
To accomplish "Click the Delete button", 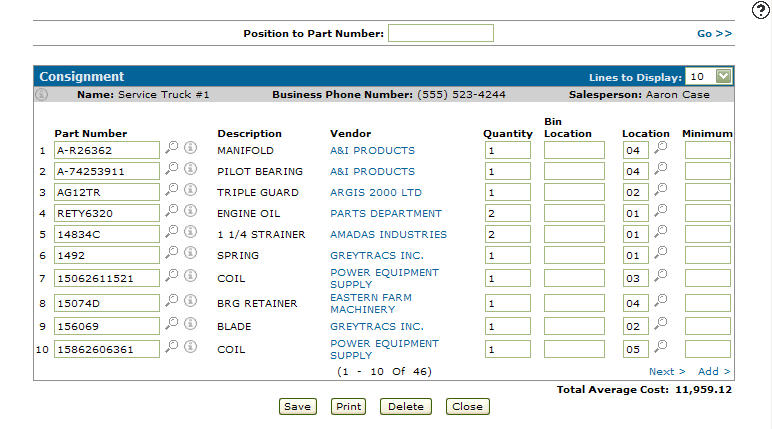I will (406, 406).
